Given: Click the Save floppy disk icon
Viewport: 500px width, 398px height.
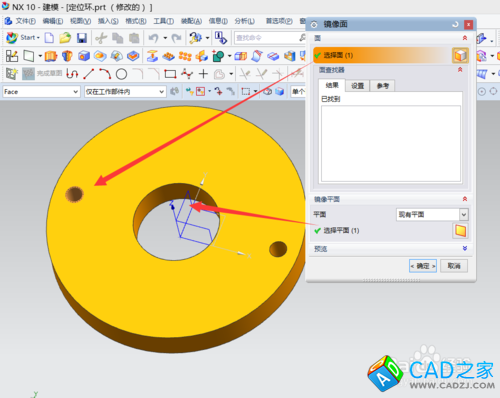Looking at the screenshot, I should pos(82,38).
